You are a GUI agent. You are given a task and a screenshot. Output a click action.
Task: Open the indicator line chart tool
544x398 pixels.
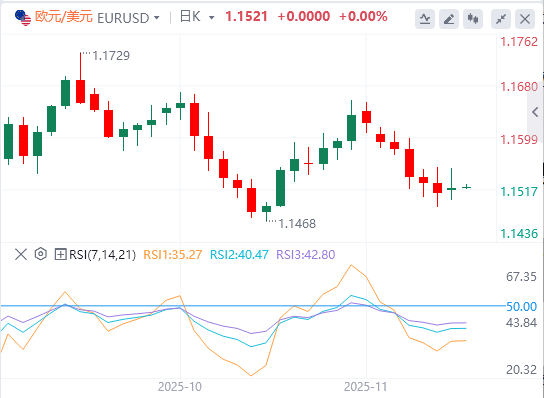click(425, 19)
